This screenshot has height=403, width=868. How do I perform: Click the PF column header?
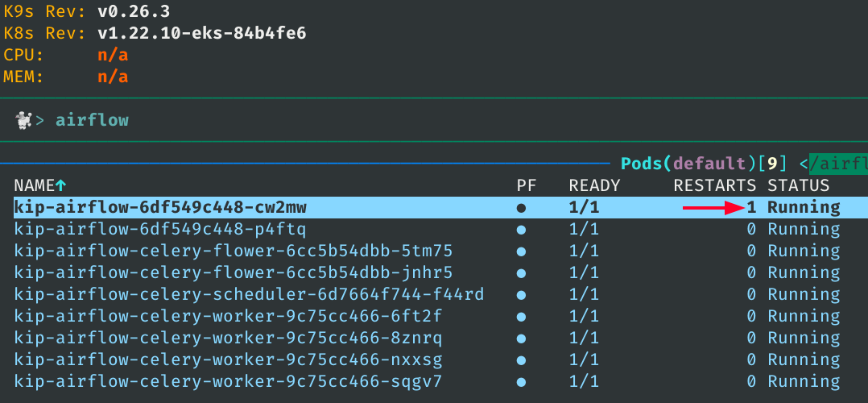point(526,185)
